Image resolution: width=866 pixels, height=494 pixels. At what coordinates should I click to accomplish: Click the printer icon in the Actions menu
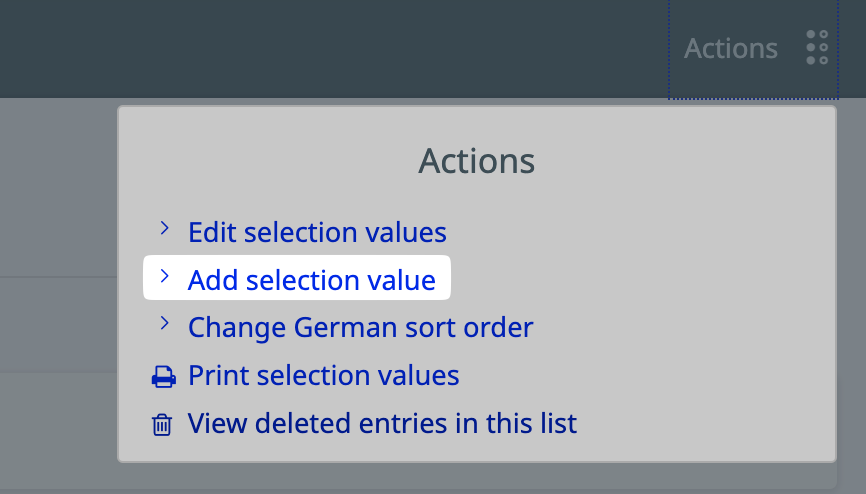(x=162, y=377)
